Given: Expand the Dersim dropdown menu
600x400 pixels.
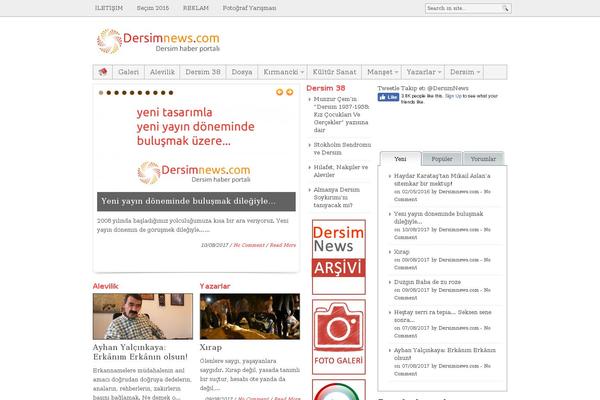Looking at the screenshot, I should (x=465, y=72).
